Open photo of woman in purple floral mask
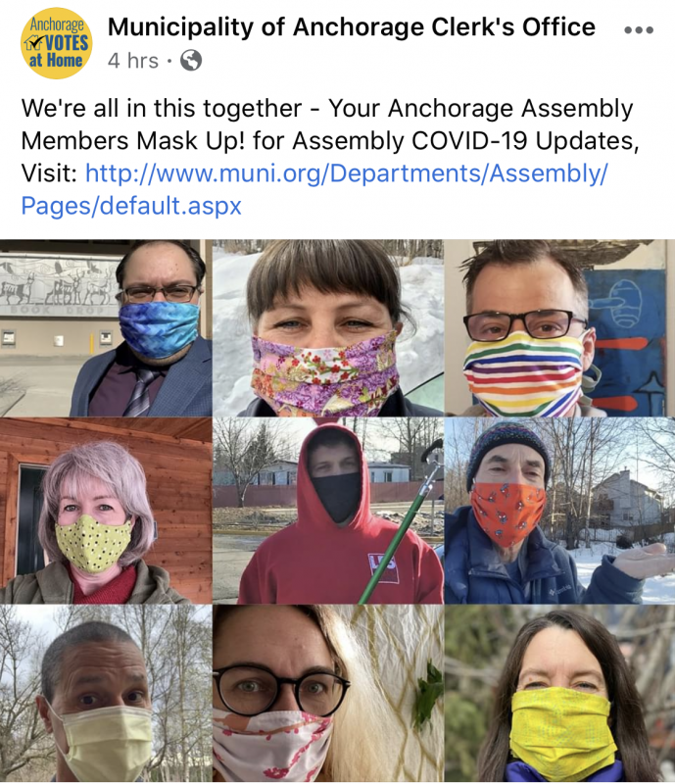675x784 pixels. click(x=328, y=328)
